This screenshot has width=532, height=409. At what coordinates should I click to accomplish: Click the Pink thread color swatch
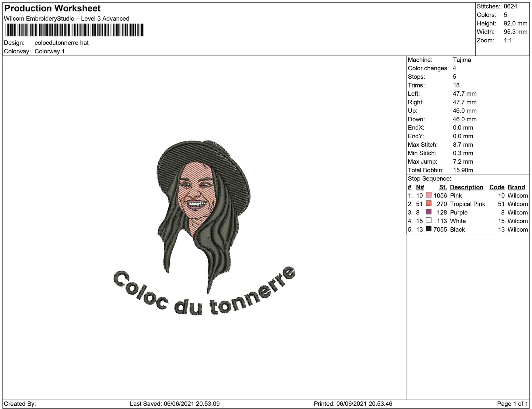429,195
